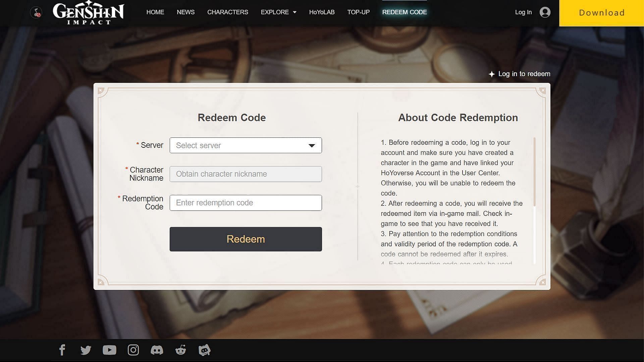Click the HoYoLab community icon
The width and height of the screenshot is (644, 362).
click(x=204, y=350)
